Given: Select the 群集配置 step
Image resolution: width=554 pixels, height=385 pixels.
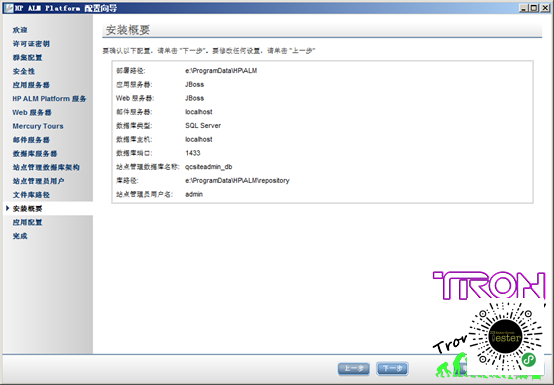Looking at the screenshot, I should pyautogui.click(x=28, y=58).
